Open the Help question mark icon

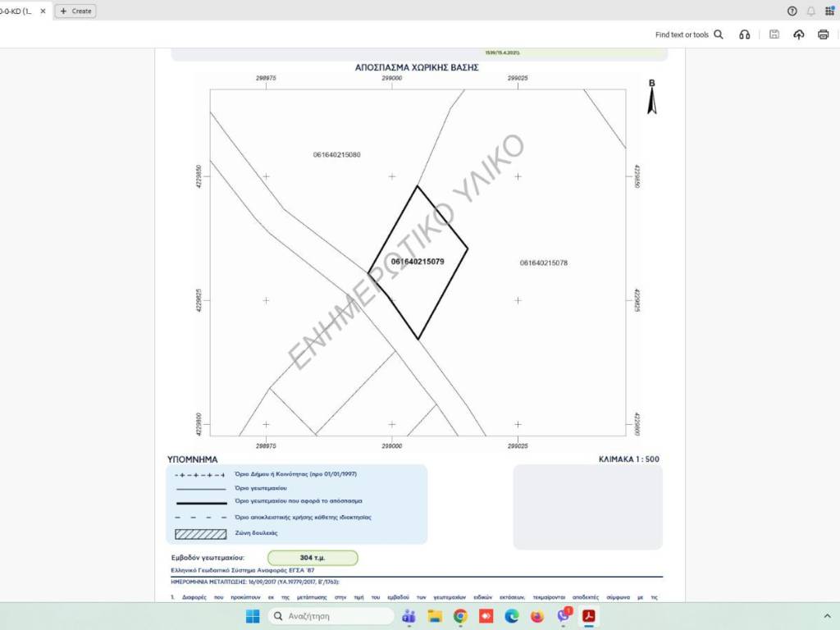pos(792,11)
